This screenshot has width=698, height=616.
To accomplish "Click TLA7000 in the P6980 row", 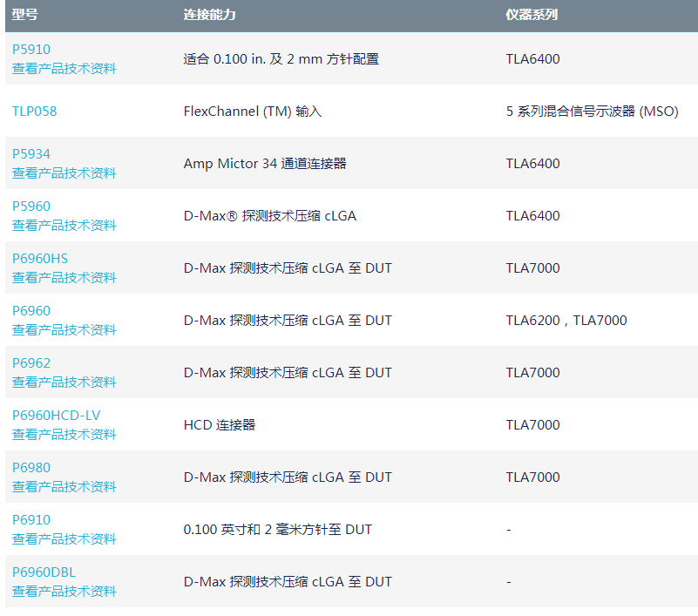I will (x=532, y=477).
